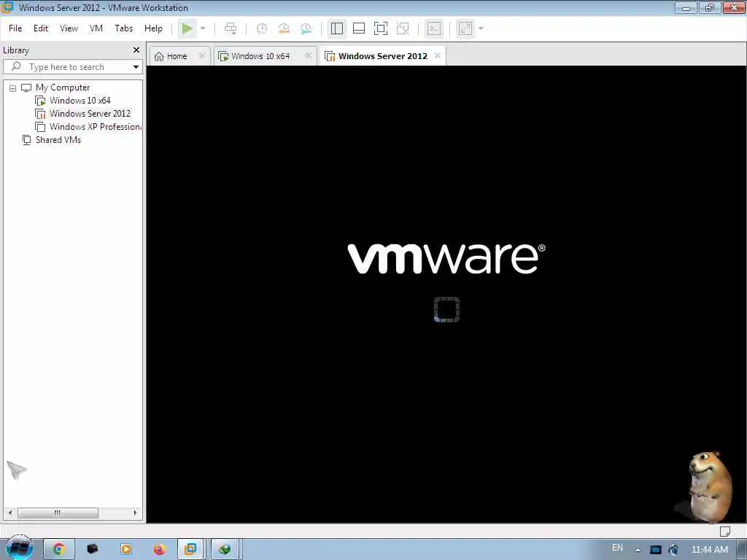Open the power options dropdown arrow
Viewport: 747px width, 560px height.
pyautogui.click(x=203, y=28)
